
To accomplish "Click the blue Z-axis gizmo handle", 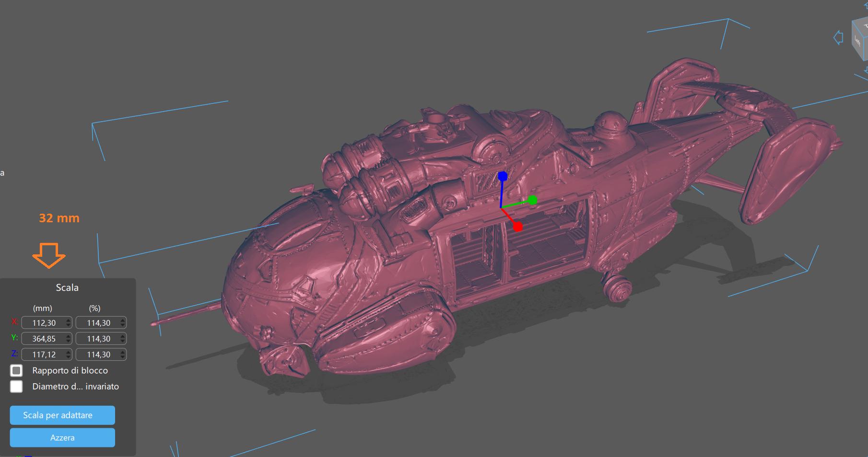I will click(x=503, y=176).
